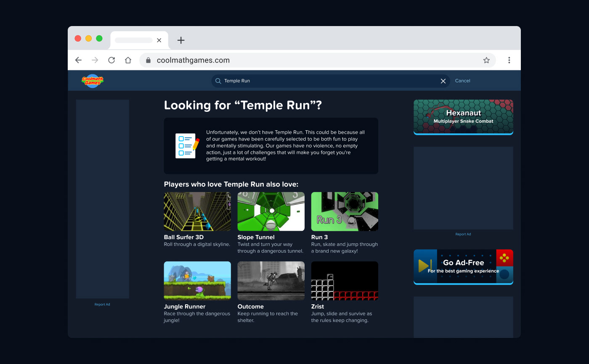Click the Jungle Runner title
The image size is (589, 364).
pos(185,306)
